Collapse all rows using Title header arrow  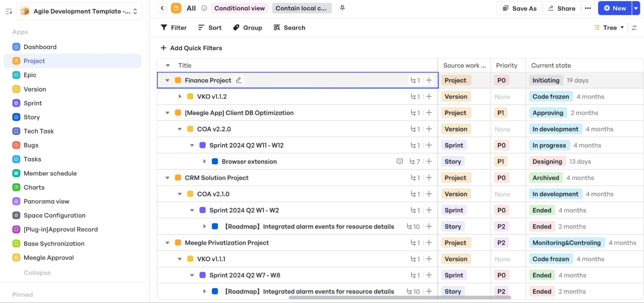(168, 65)
